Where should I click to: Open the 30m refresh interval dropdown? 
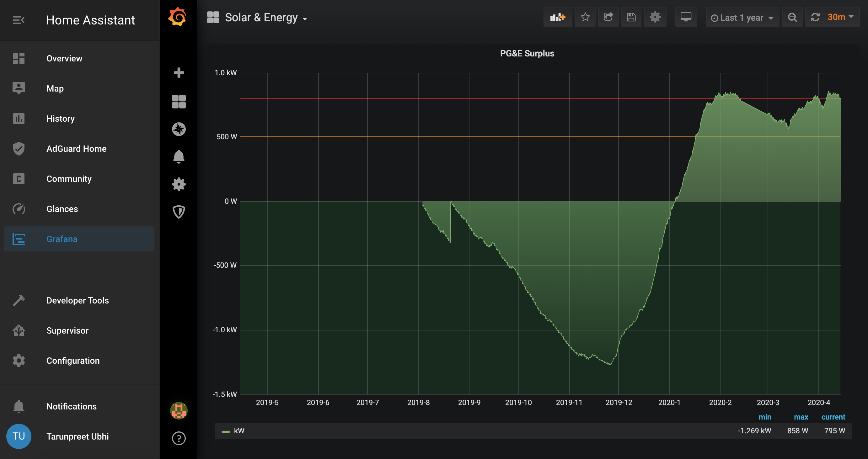click(840, 17)
